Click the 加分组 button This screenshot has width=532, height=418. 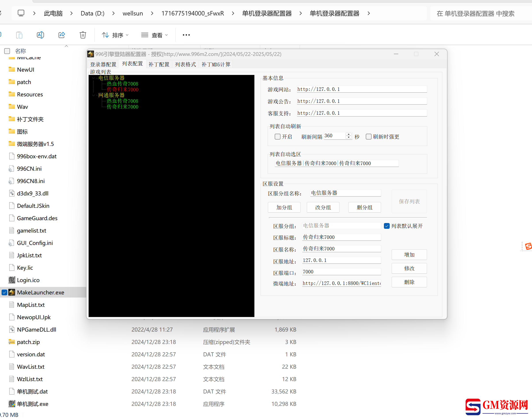(x=284, y=207)
